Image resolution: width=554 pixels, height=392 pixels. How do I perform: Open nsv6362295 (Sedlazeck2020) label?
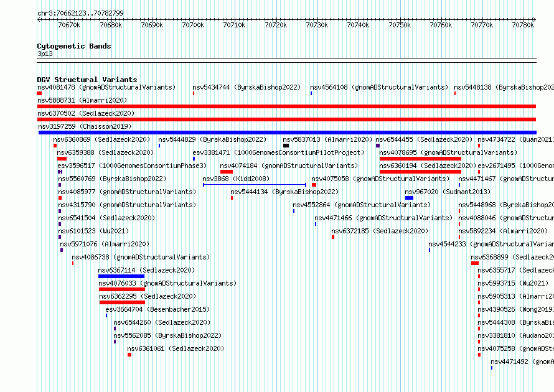[148, 296]
